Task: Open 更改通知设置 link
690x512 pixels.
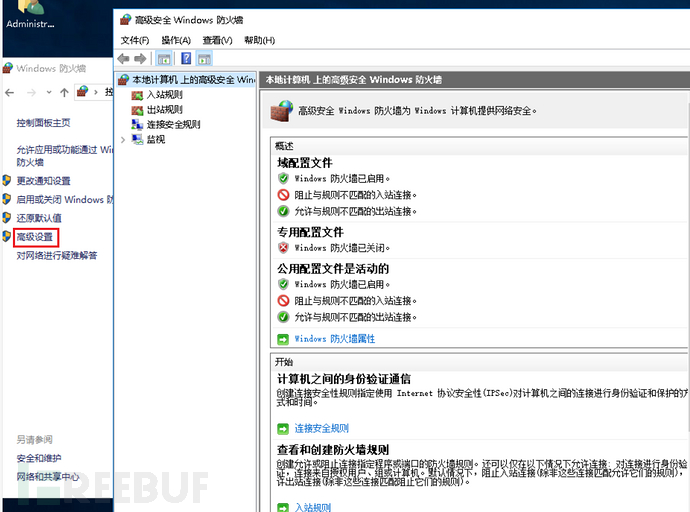Action: point(43,181)
